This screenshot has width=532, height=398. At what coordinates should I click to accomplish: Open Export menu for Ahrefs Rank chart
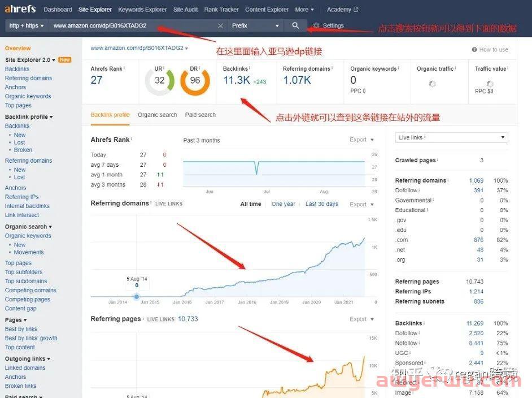click(361, 140)
